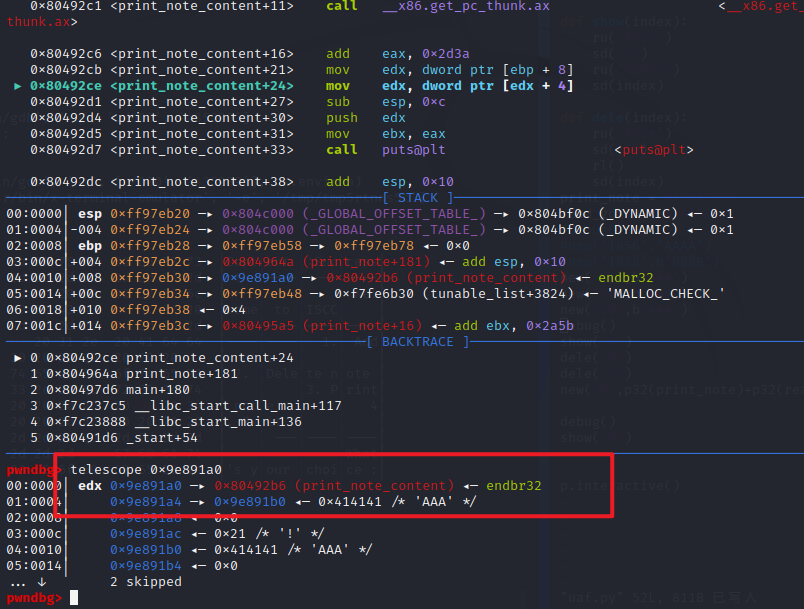Click backtrace frame __libc_start_call_main+117
Viewport: 804px width, 609px height.
click(x=186, y=405)
